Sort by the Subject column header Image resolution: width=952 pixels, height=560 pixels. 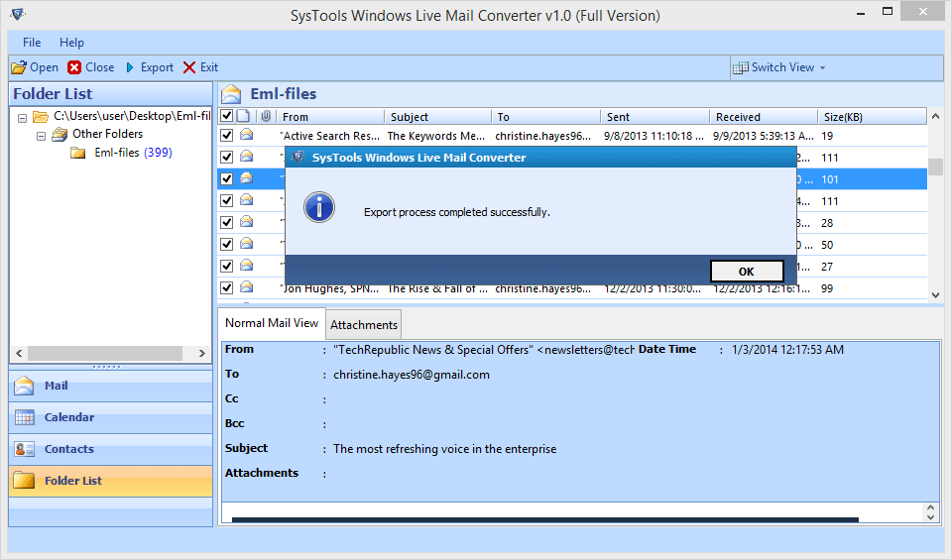(437, 117)
